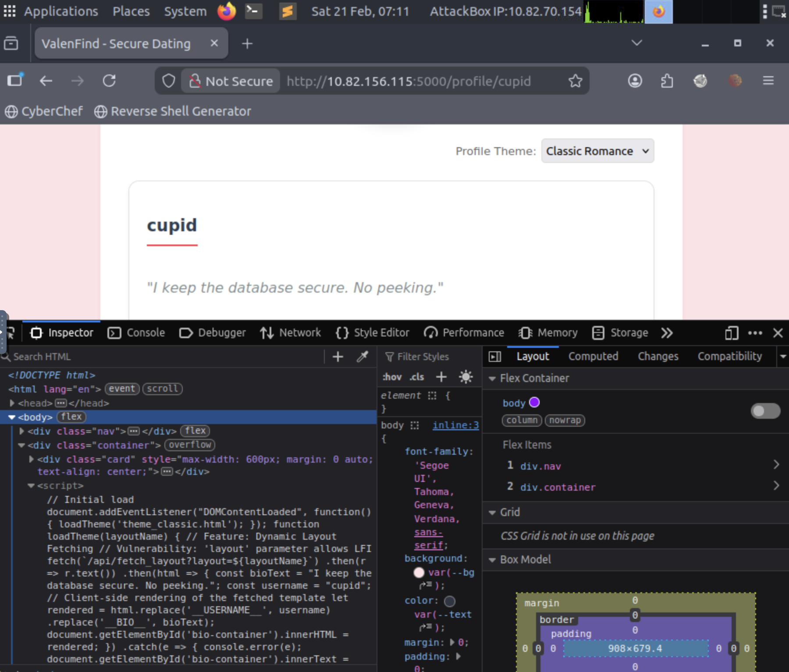
Task: Collapse the Flex Container section
Action: coord(492,378)
